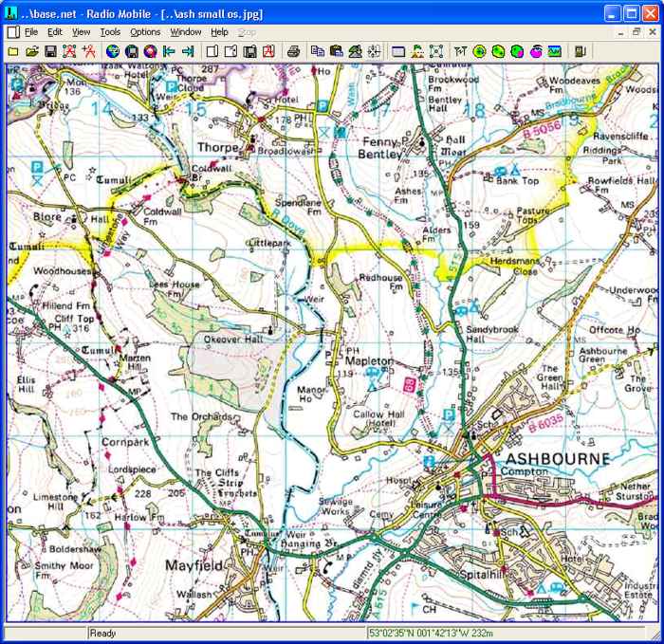Click the Mapleton label on the map
The height and width of the screenshot is (644, 664).
coord(369,361)
